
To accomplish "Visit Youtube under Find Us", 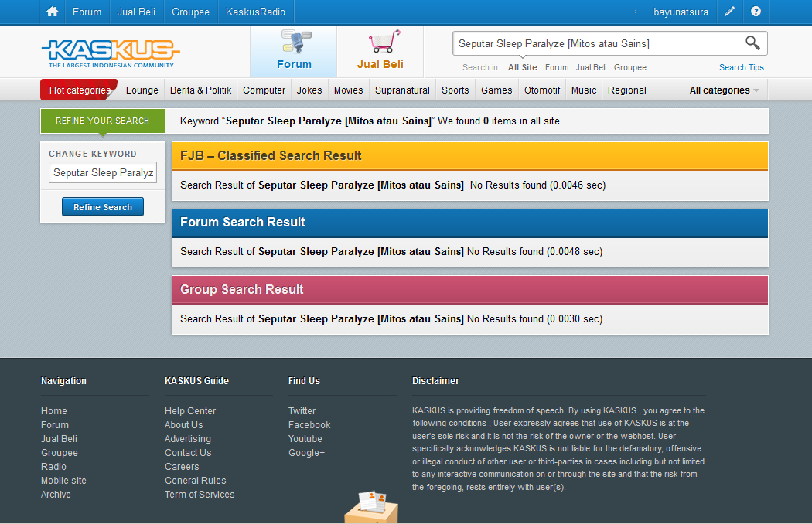I will tap(305, 438).
